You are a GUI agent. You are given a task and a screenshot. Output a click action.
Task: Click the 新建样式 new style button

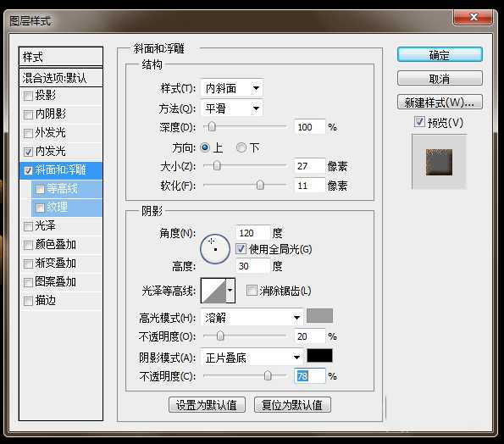[x=440, y=103]
